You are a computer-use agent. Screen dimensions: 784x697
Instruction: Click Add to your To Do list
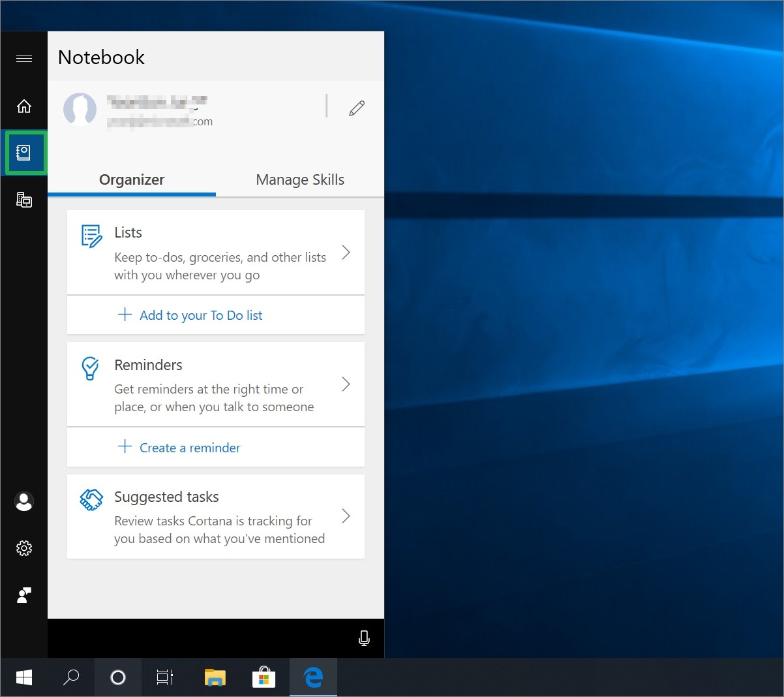point(201,315)
